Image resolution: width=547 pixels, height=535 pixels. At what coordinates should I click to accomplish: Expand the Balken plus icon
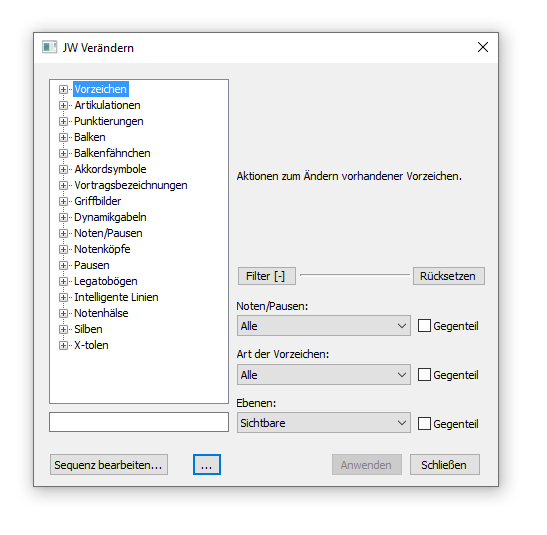[63, 137]
